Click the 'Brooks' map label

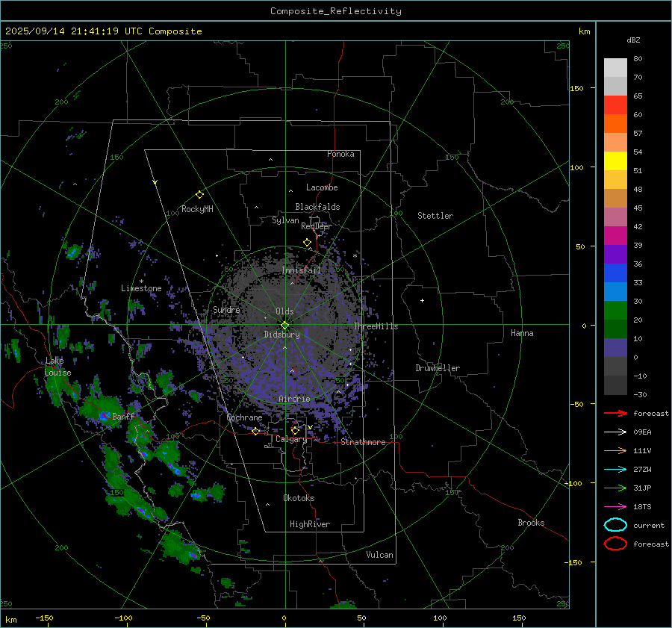coord(531,523)
